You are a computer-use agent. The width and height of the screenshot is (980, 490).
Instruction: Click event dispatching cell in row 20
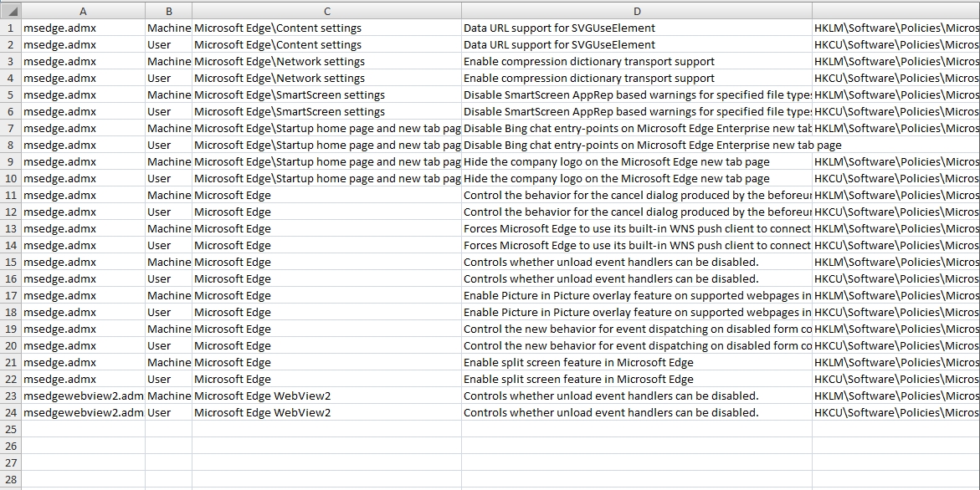click(x=637, y=345)
